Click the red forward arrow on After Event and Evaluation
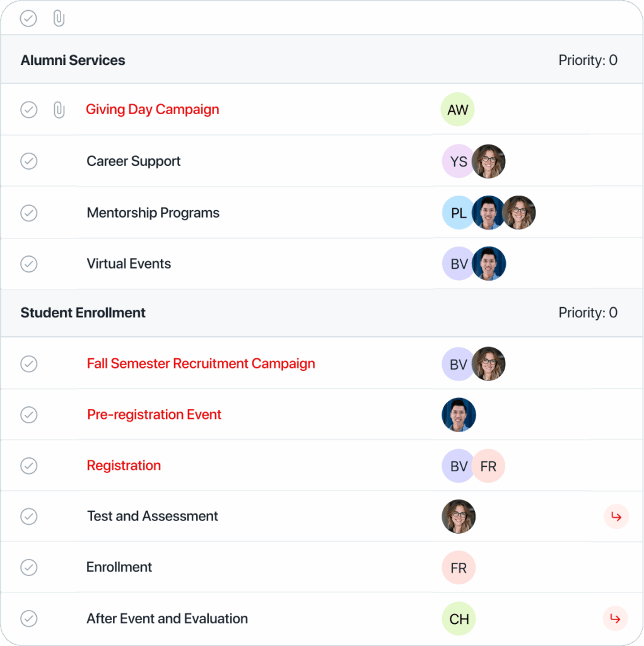The width and height of the screenshot is (644, 646). tap(616, 619)
